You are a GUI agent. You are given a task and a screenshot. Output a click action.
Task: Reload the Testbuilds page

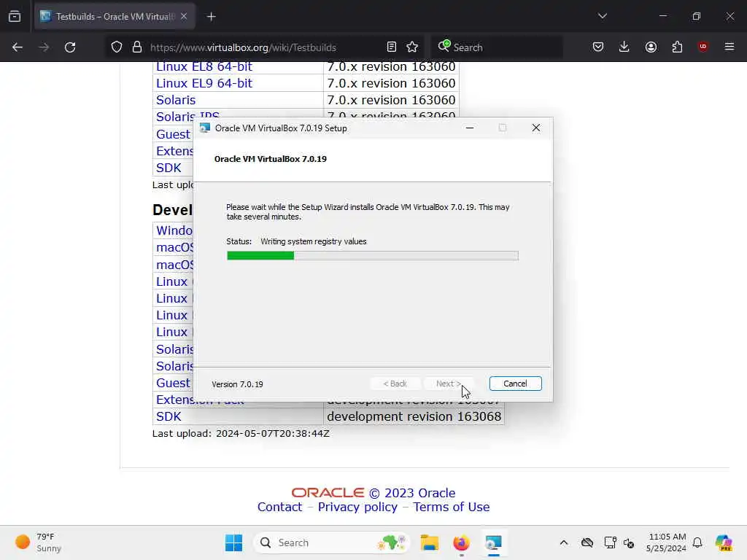pyautogui.click(x=70, y=47)
